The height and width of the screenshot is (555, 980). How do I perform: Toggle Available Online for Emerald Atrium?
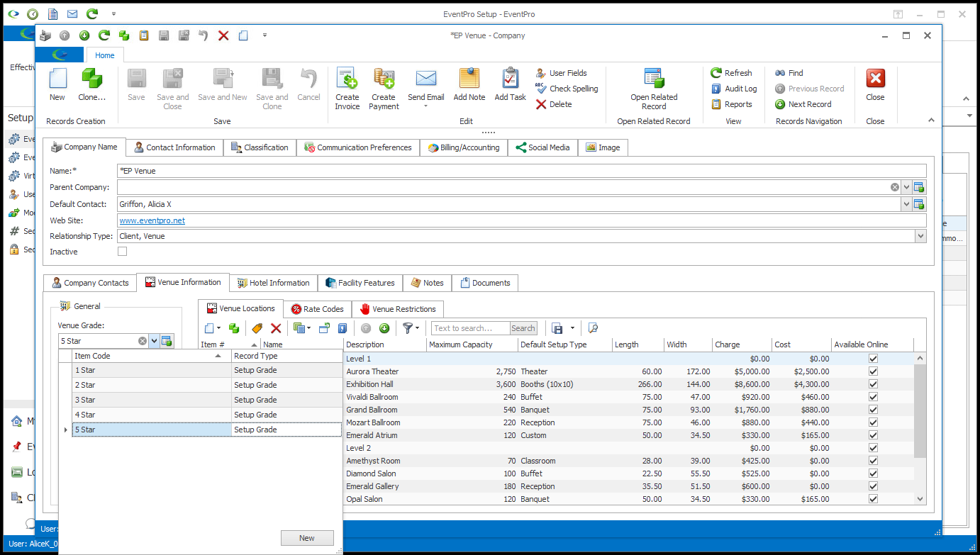pyautogui.click(x=873, y=435)
